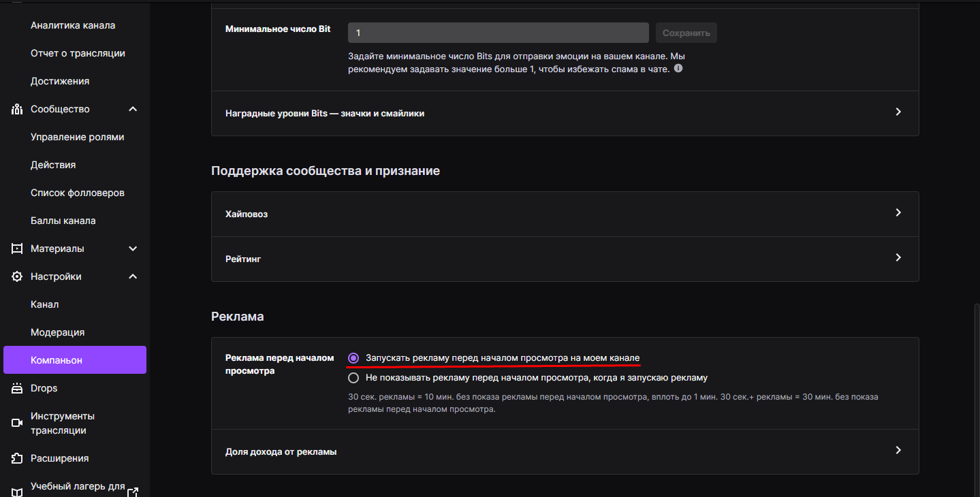Click the Настройки gear icon

point(17,276)
